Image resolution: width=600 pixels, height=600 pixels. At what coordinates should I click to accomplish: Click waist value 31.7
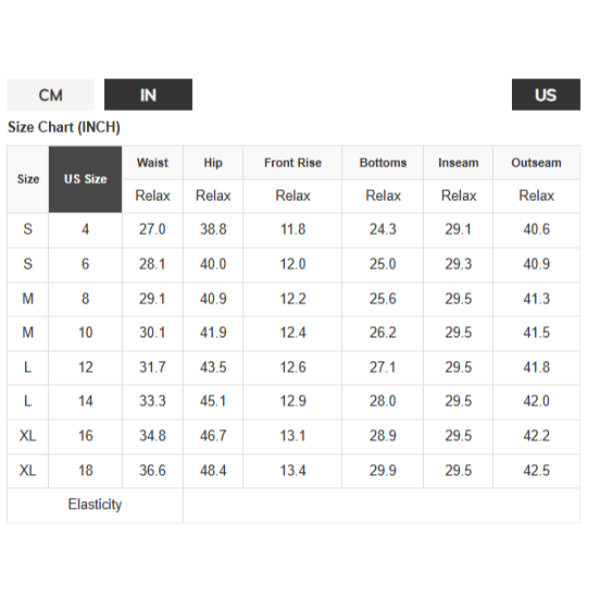[x=152, y=367]
